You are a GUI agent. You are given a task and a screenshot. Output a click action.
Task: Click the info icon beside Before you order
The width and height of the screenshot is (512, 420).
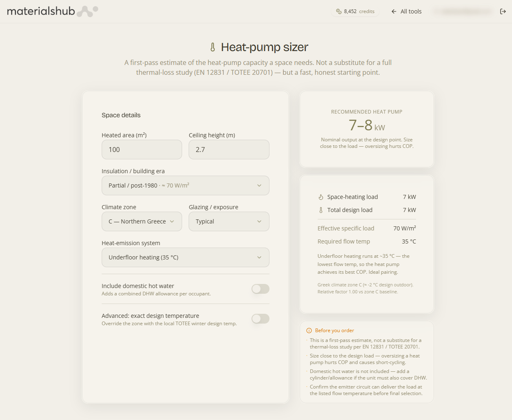309,331
